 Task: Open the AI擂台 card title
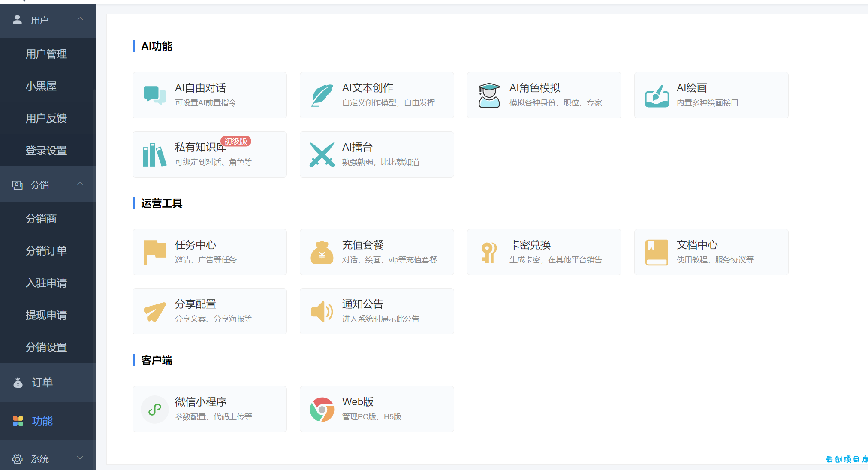click(357, 147)
